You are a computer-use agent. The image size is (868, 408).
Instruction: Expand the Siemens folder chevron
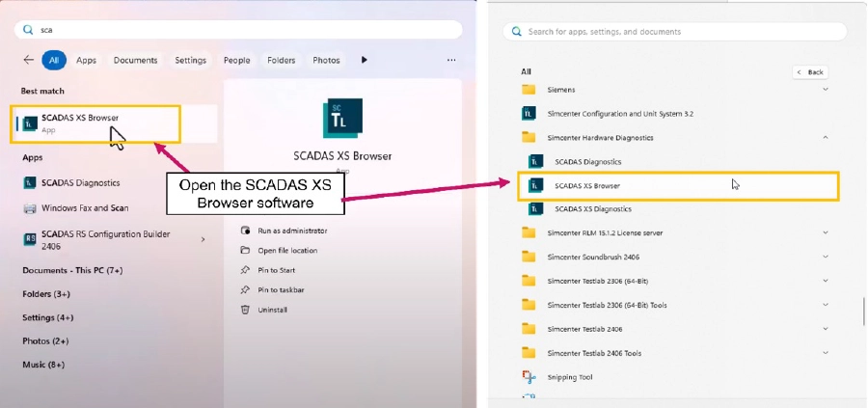(826, 90)
